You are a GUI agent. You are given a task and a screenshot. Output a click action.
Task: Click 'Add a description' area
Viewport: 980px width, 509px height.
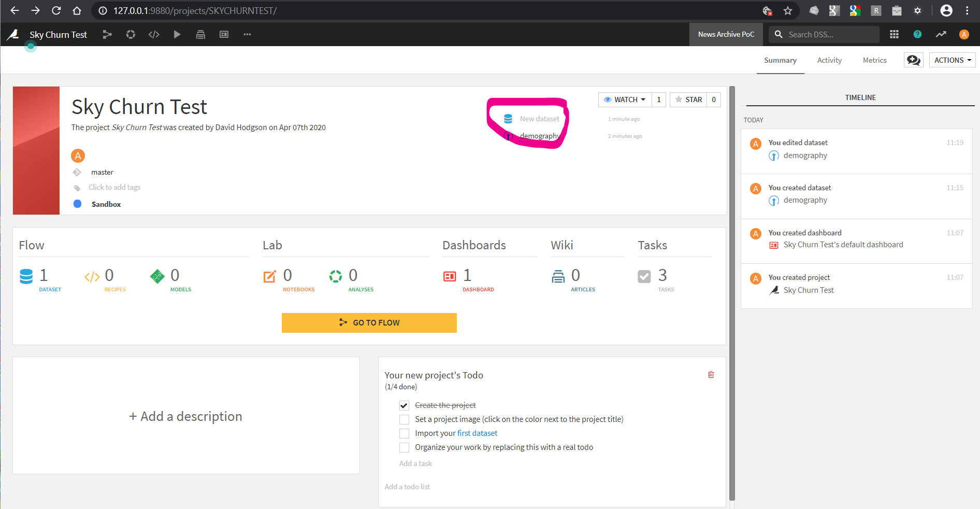(x=186, y=416)
